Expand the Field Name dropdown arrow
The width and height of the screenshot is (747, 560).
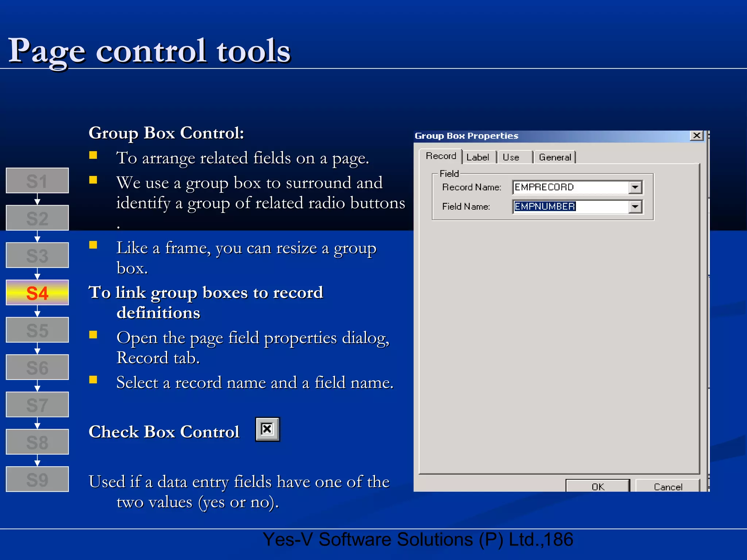tap(635, 207)
